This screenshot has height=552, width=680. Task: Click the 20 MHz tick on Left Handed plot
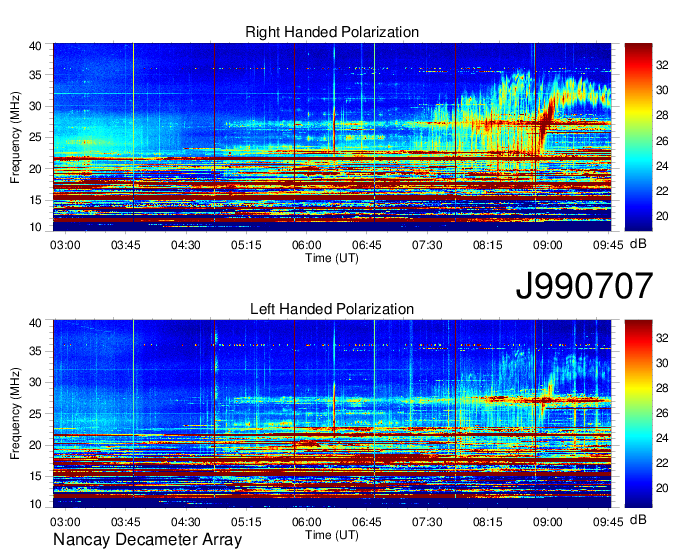coord(35,445)
